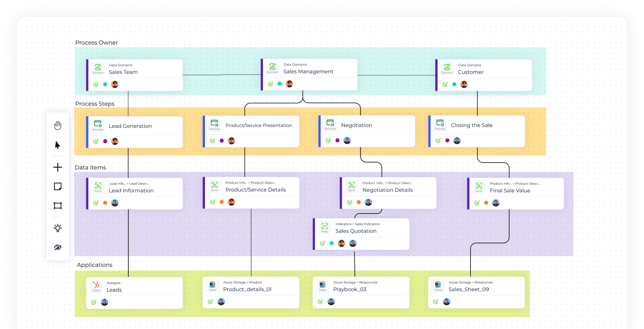
Task: Select the frame tool in the sidebar
Action: (x=57, y=206)
